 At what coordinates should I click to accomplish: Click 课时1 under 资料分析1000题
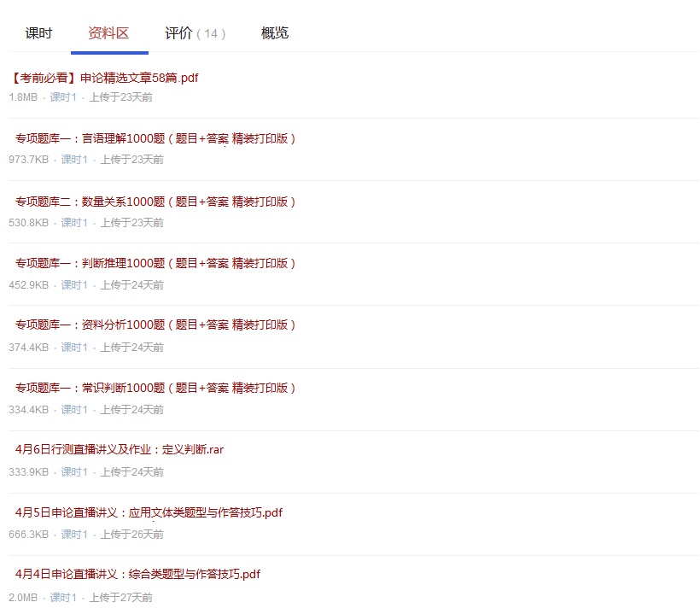(x=74, y=348)
